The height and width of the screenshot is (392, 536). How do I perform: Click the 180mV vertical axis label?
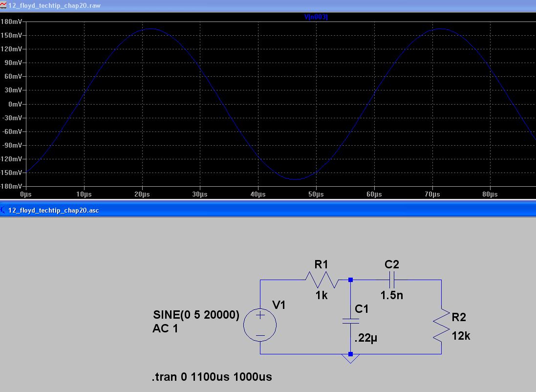coord(11,22)
